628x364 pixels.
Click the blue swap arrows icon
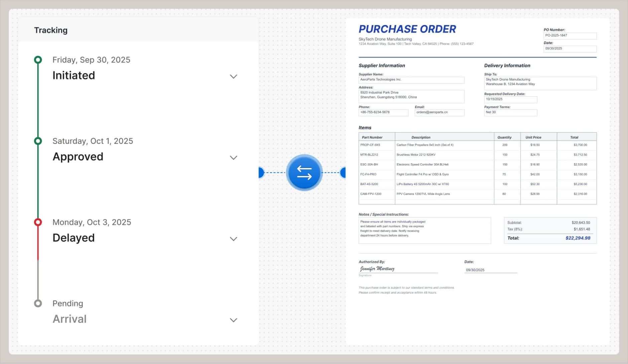tap(304, 173)
